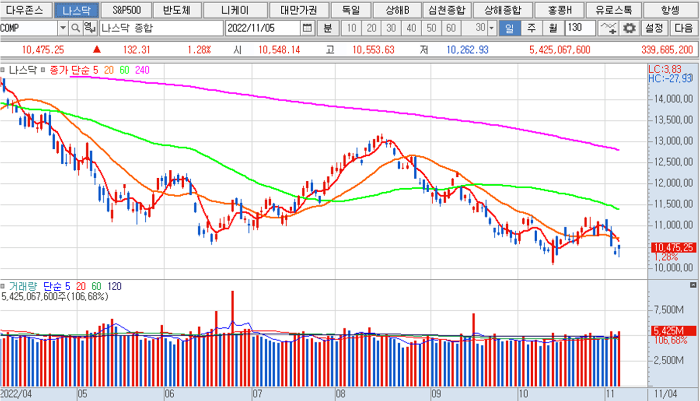700x401 pixels.
Task: Select the 일 daily chart toggle
Action: pyautogui.click(x=509, y=28)
